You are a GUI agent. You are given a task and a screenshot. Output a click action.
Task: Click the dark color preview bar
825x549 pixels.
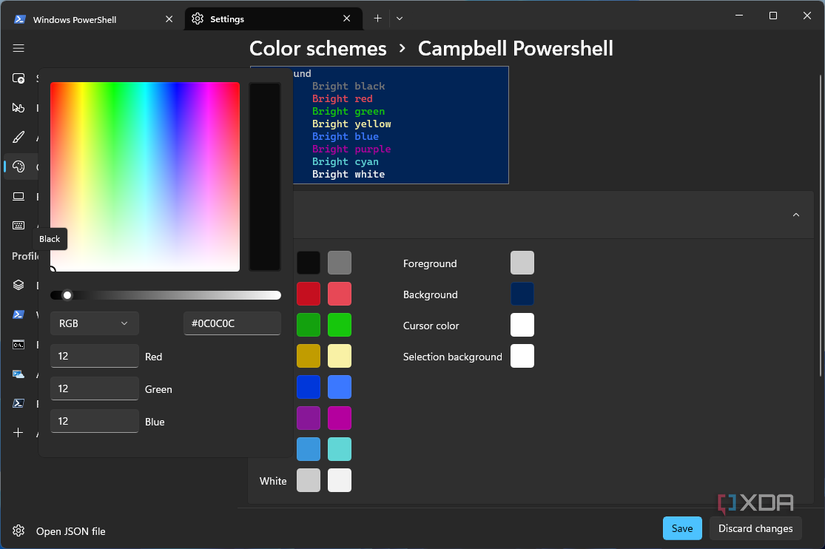tap(265, 177)
